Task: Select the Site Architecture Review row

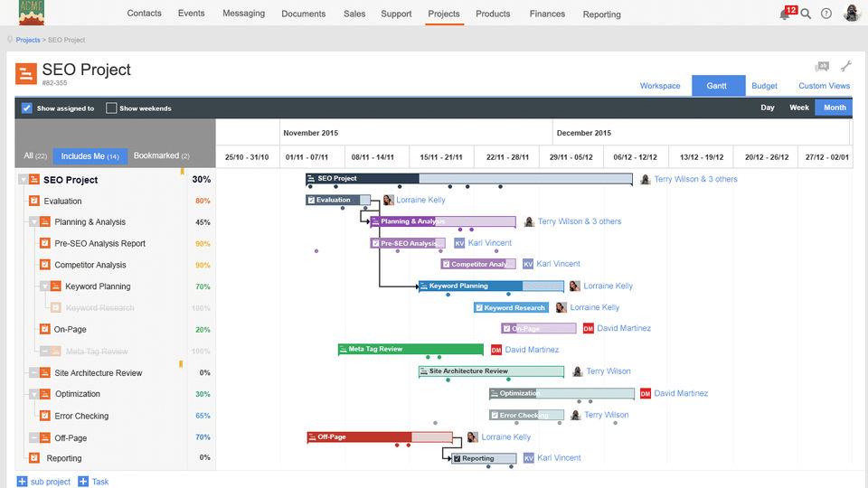Action: pyautogui.click(x=115, y=373)
